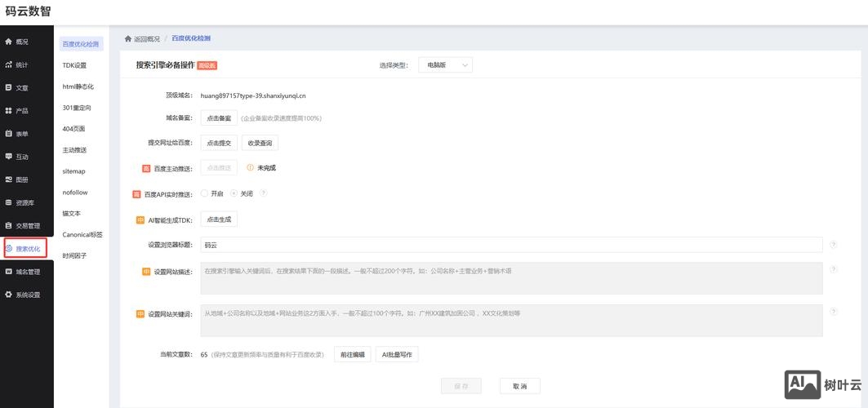
Task: Click the 表单 icon in sidebar
Action: (8, 133)
